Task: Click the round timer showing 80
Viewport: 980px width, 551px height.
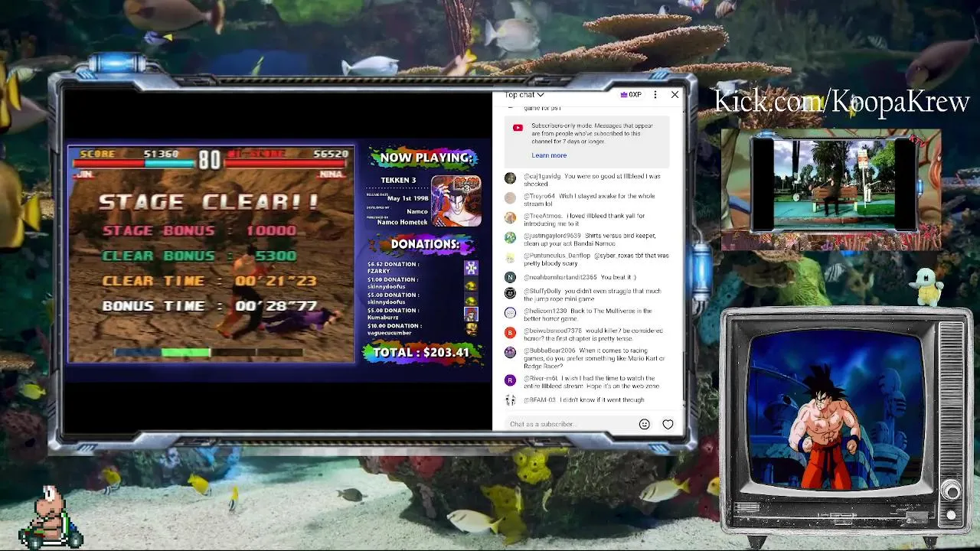Action: click(209, 160)
